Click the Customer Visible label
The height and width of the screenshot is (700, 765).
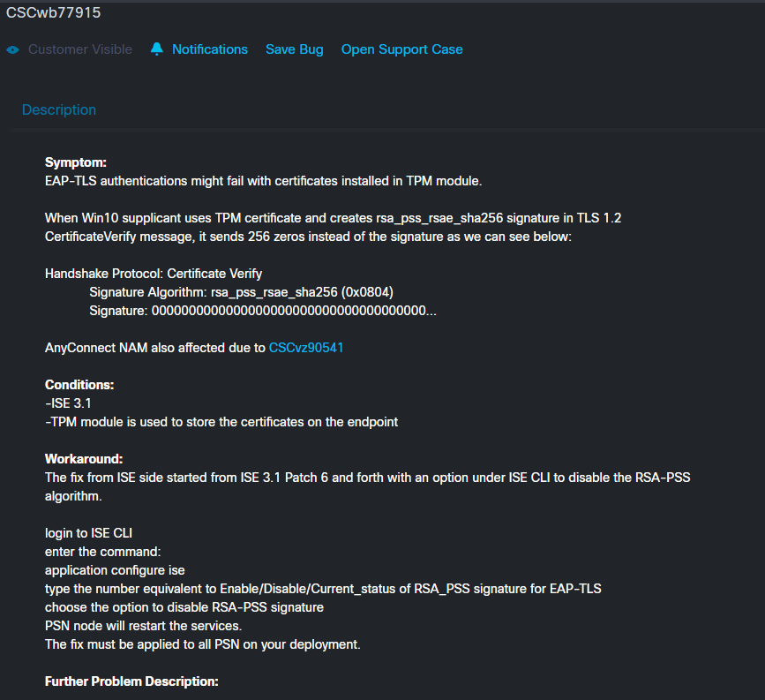(x=80, y=49)
